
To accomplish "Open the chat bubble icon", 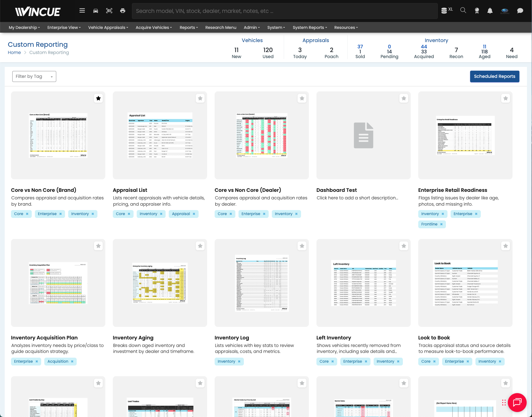I will tap(520, 10).
